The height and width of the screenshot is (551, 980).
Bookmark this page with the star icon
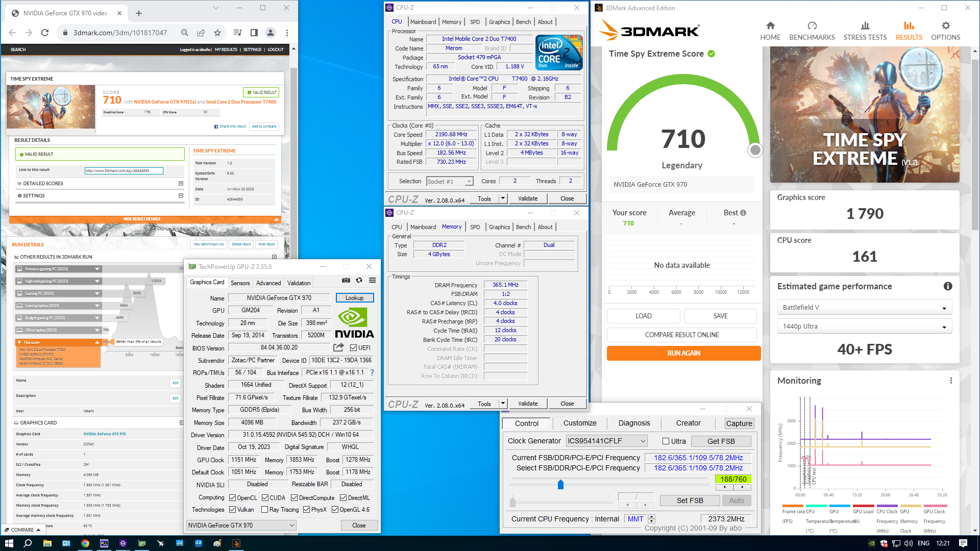[x=217, y=33]
